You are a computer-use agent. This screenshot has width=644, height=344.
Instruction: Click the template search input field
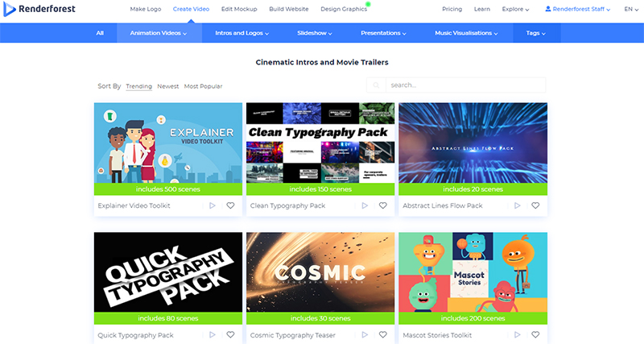pos(463,85)
